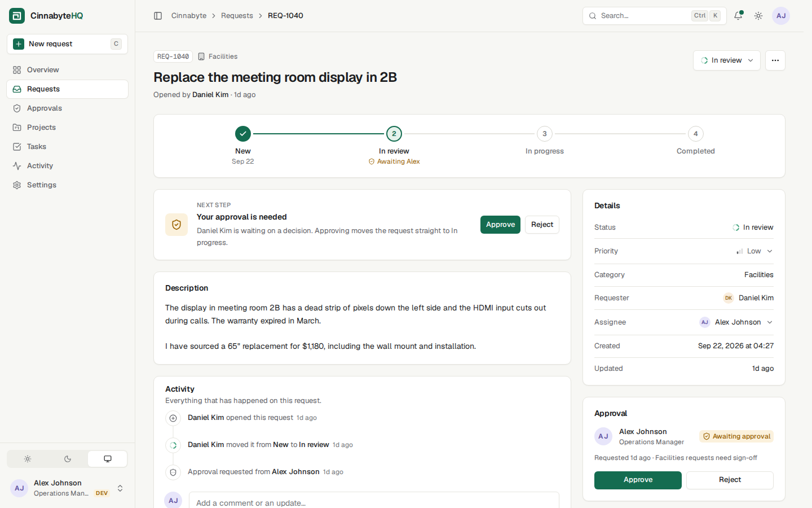Expand the Alex Johnson account switcher
Image resolution: width=812 pixels, height=508 pixels.
(68, 488)
